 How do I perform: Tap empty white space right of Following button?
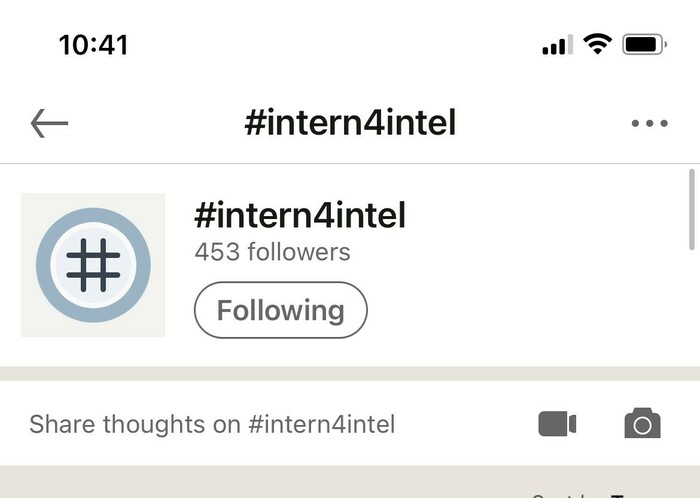tap(520, 310)
